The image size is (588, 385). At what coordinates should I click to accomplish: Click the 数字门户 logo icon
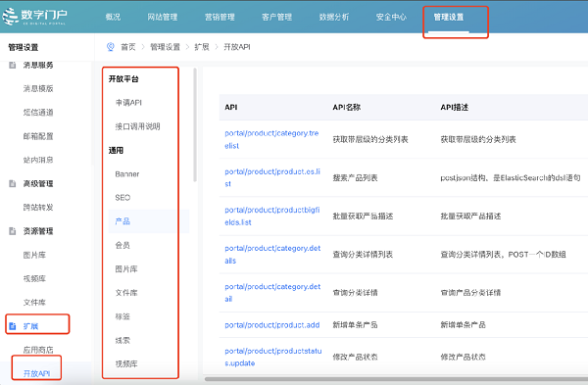pos(10,17)
